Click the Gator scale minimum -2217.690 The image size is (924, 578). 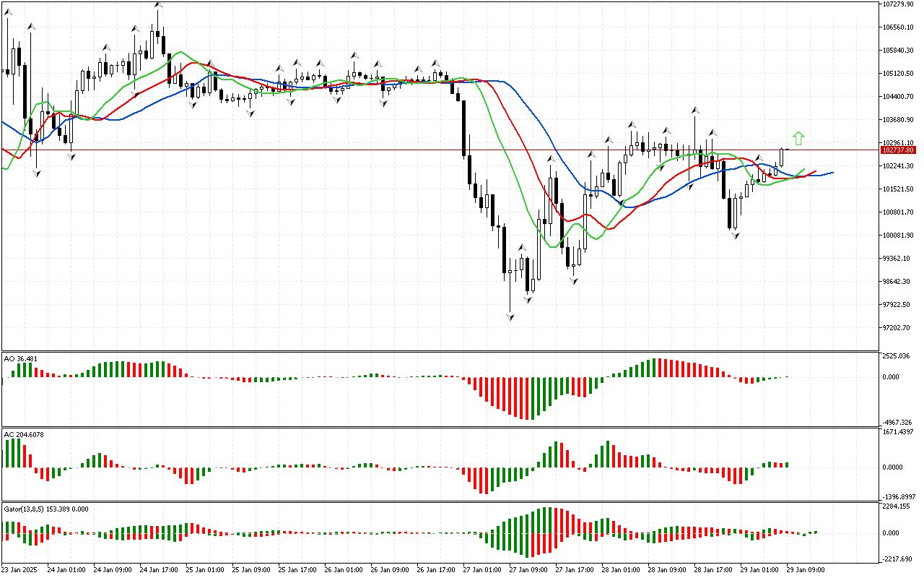[897, 559]
